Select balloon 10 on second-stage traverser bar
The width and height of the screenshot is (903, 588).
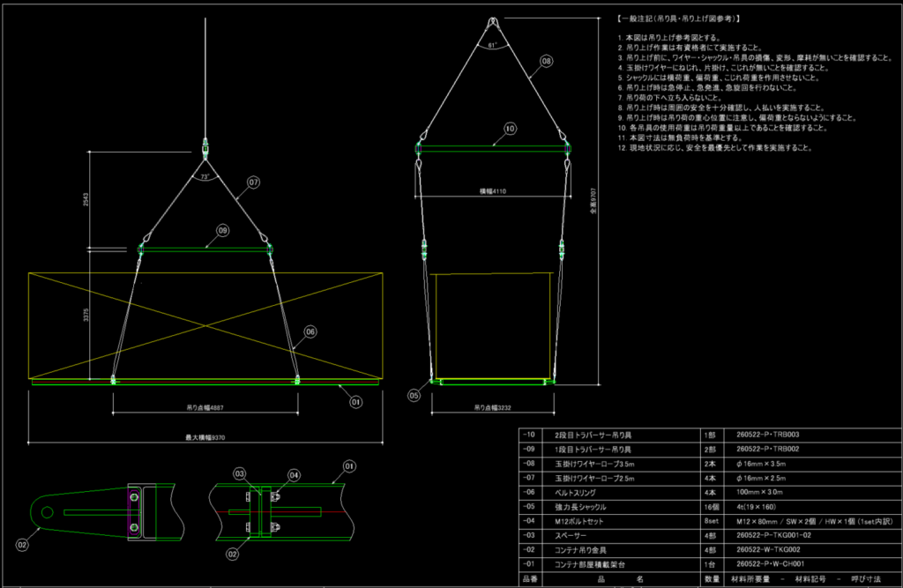[x=510, y=129]
